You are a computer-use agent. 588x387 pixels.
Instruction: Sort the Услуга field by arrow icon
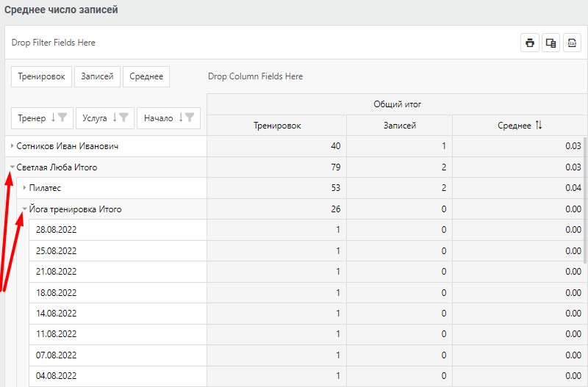click(x=115, y=117)
